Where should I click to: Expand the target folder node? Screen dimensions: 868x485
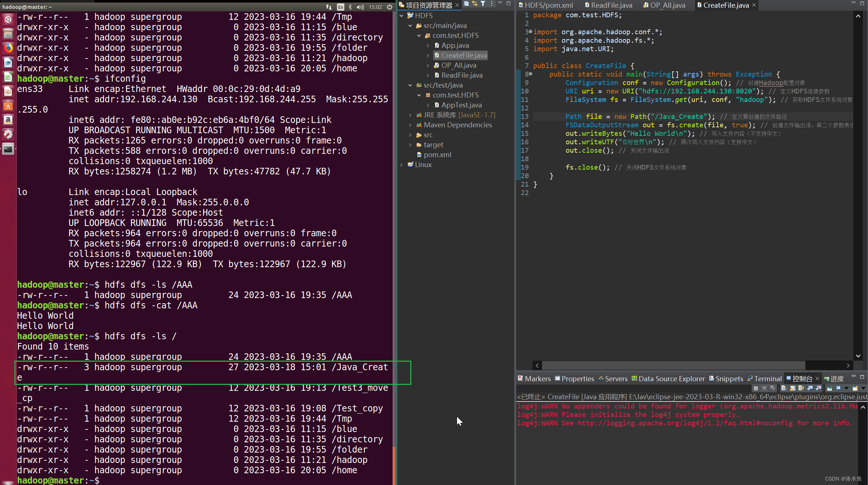(x=410, y=145)
